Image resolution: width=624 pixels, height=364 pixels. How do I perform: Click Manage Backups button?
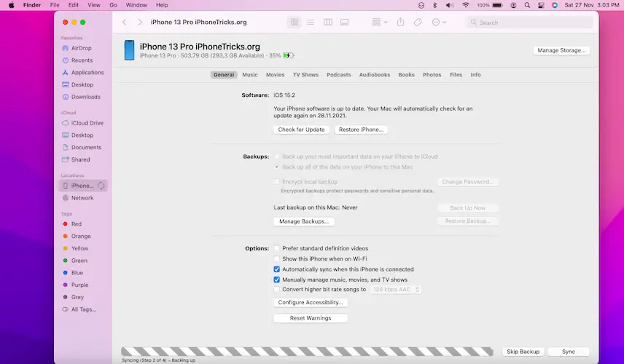(304, 221)
